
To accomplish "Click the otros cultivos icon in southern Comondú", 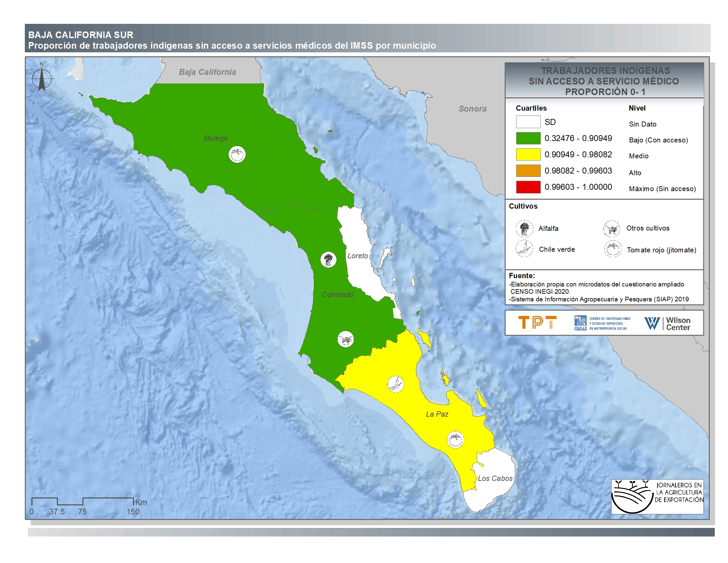I will [x=345, y=339].
